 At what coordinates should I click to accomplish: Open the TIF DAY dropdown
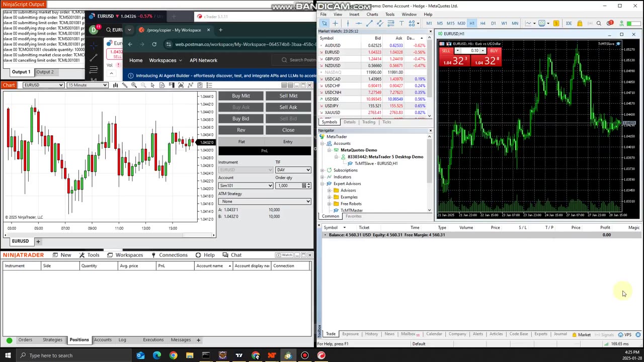pos(293,170)
